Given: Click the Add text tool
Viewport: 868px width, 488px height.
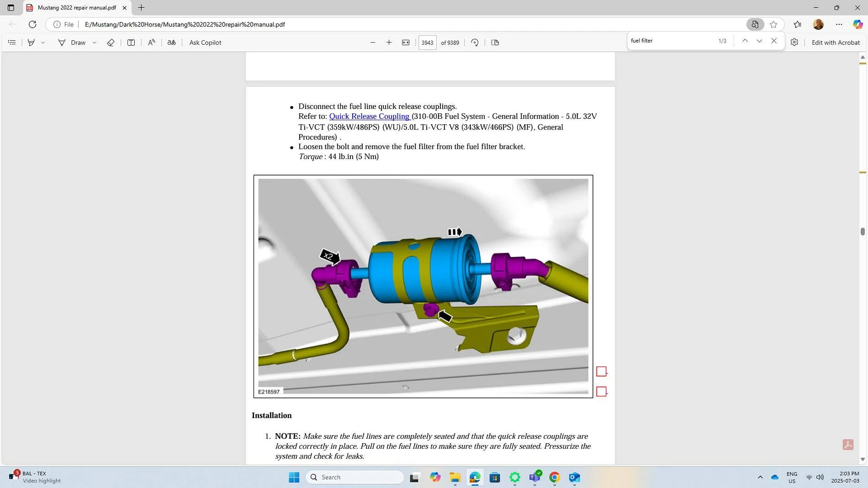Looking at the screenshot, I should tap(131, 42).
